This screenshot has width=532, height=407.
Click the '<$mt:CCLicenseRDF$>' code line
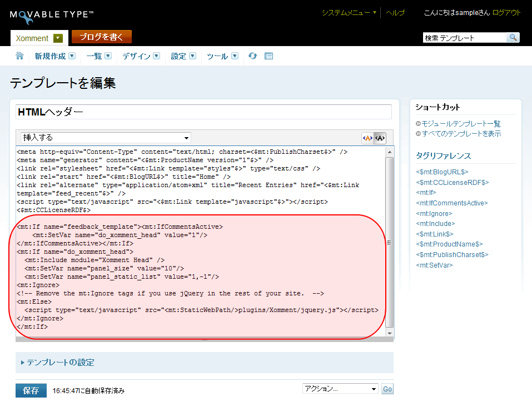click(53, 210)
